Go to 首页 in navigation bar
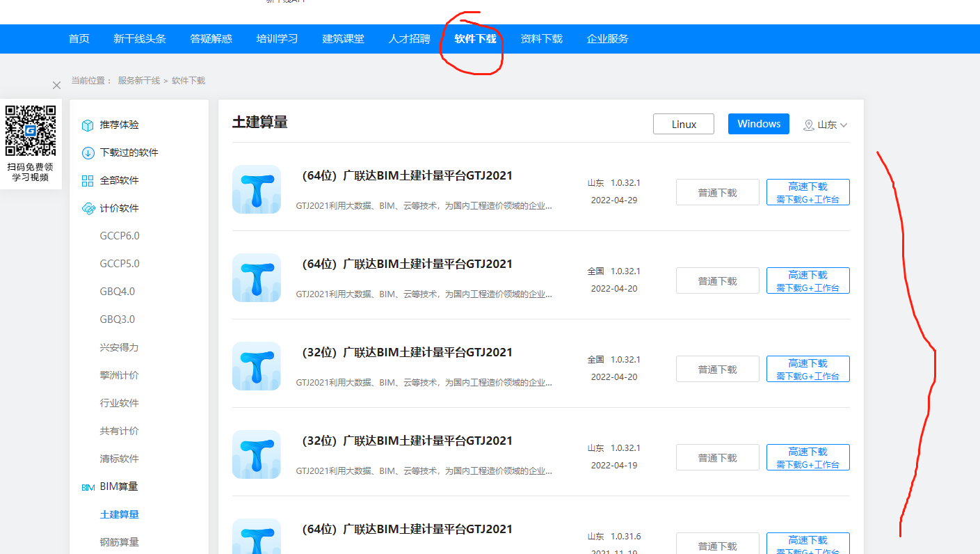Screen dimensions: 980x554 click(79, 39)
